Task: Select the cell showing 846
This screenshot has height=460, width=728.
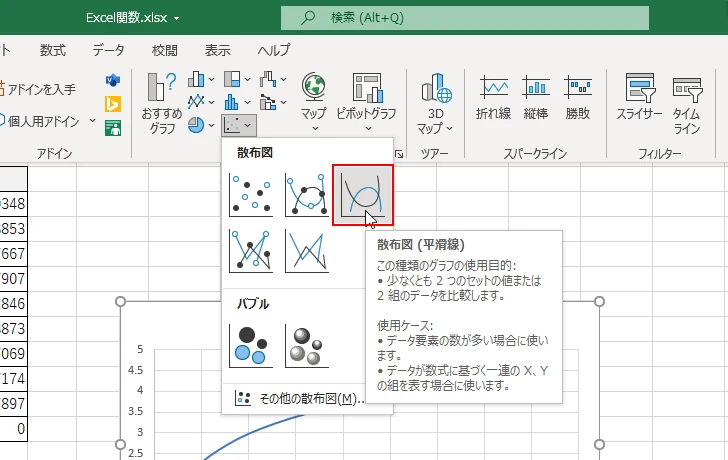Action: pos(13,304)
